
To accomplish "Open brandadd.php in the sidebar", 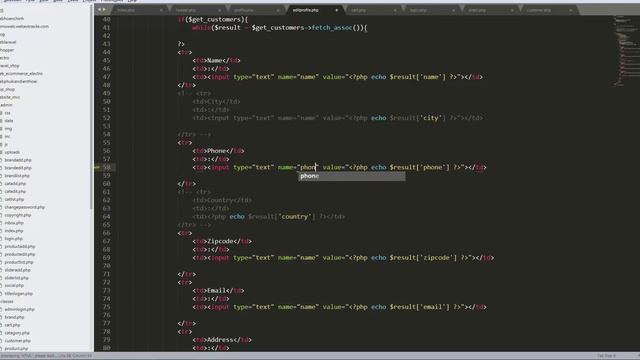I will (x=18, y=160).
